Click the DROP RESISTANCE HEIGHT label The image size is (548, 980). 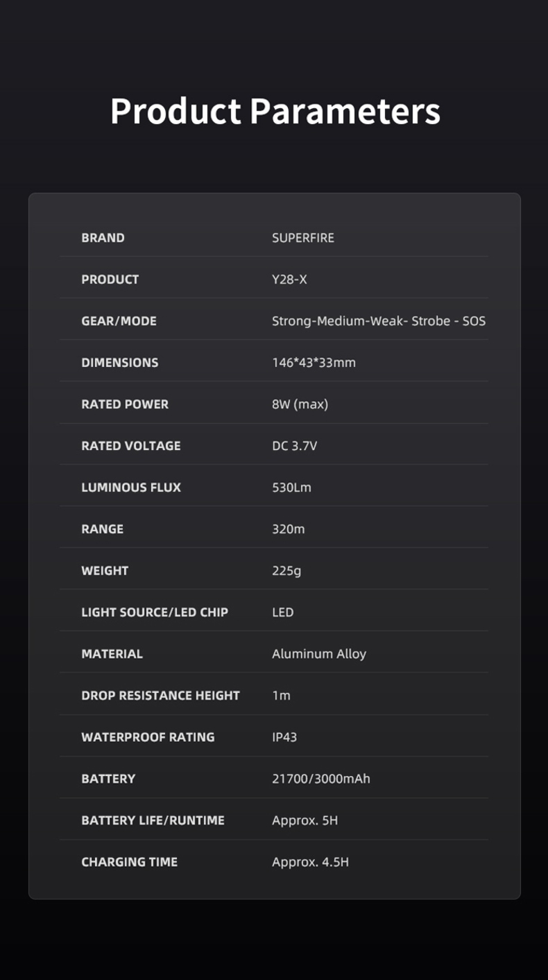pos(160,696)
